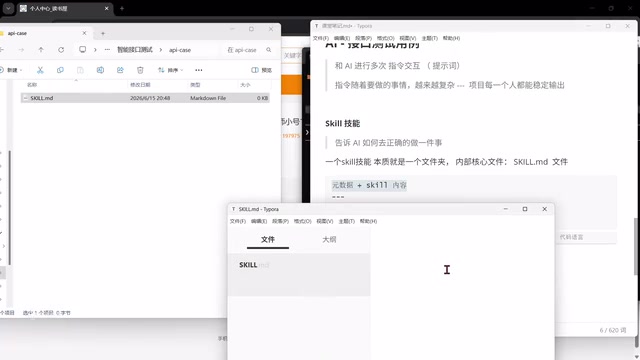
Task: Click the 课堂笔记 Typora vertical scrollbar thumb
Action: [x=636, y=247]
